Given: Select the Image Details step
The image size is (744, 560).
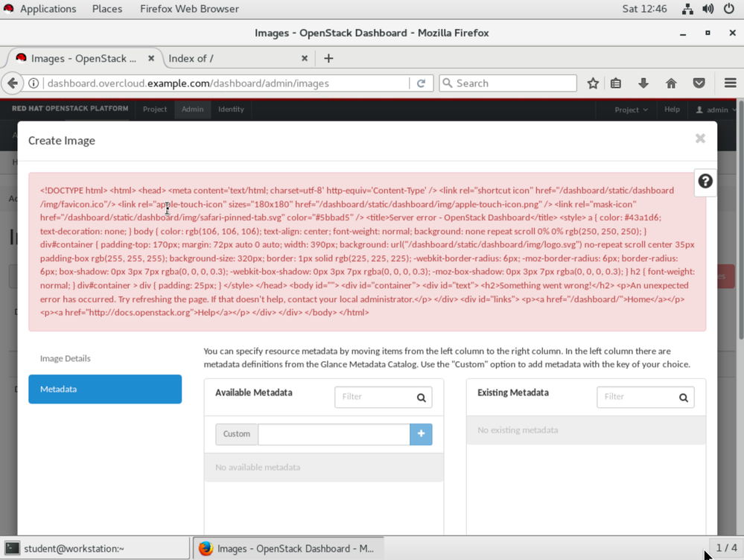Looking at the screenshot, I should (66, 358).
